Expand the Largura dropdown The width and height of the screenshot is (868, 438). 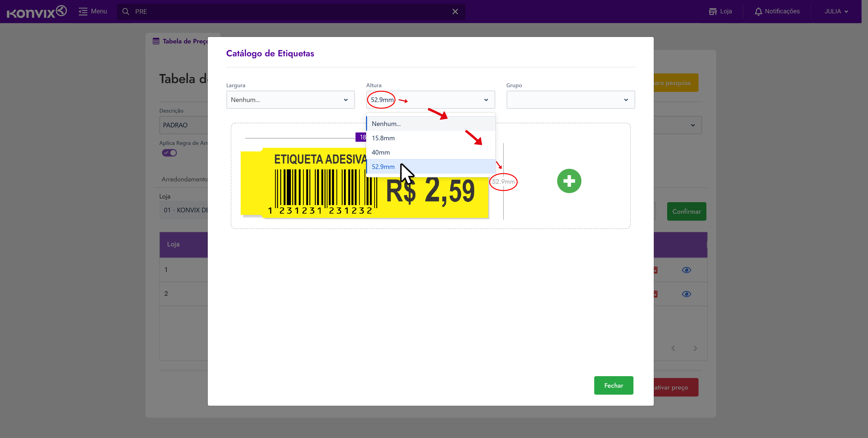pyautogui.click(x=290, y=100)
